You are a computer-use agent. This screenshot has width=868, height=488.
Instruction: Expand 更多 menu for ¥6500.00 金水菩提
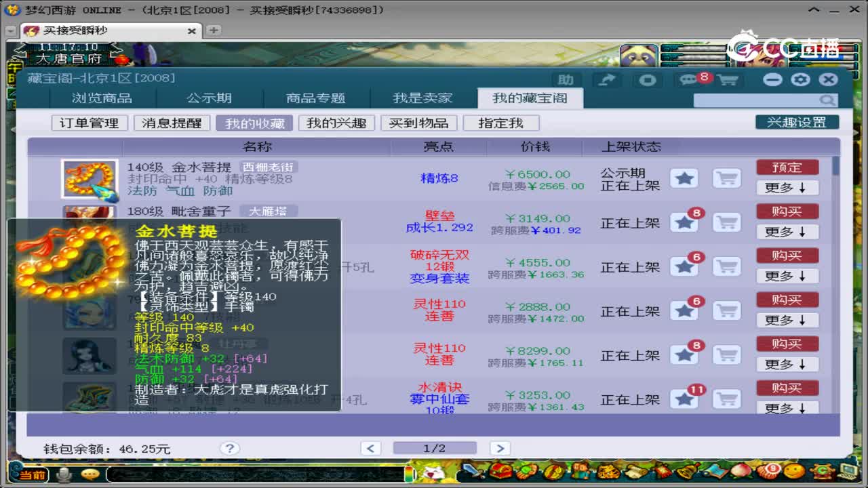click(x=787, y=188)
